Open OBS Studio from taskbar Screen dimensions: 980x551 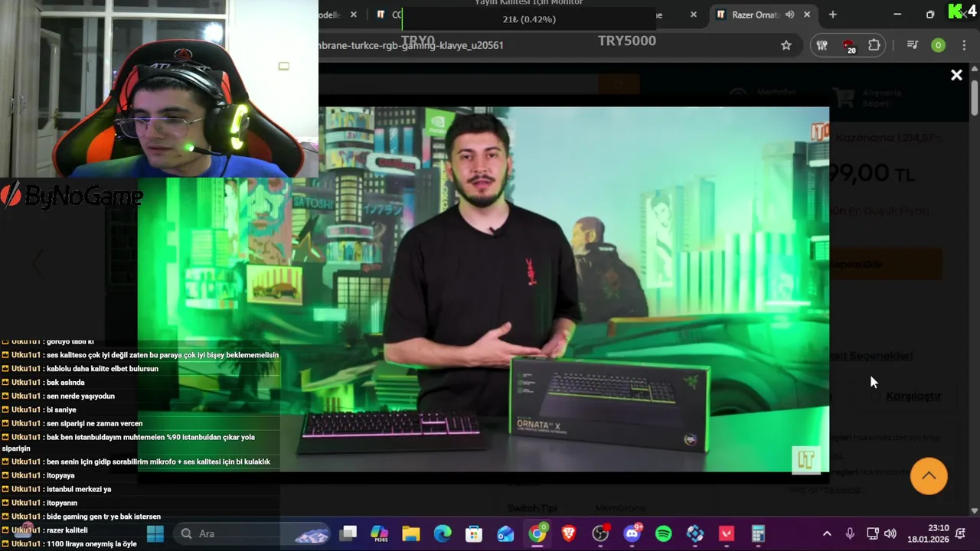pyautogui.click(x=600, y=533)
